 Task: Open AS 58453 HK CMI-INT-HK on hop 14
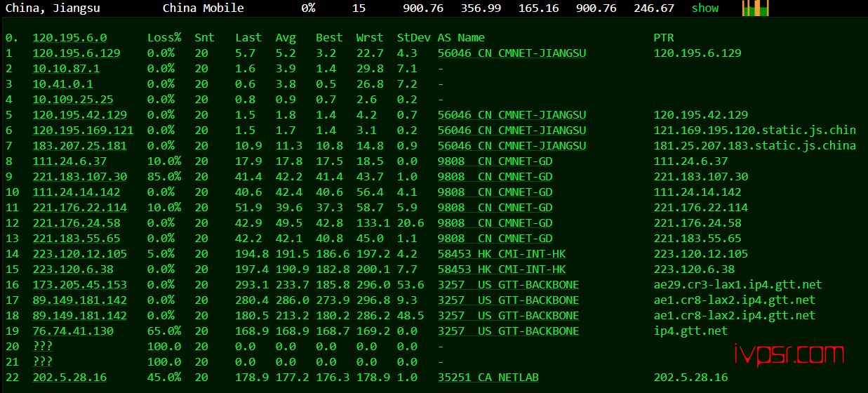pyautogui.click(x=502, y=254)
